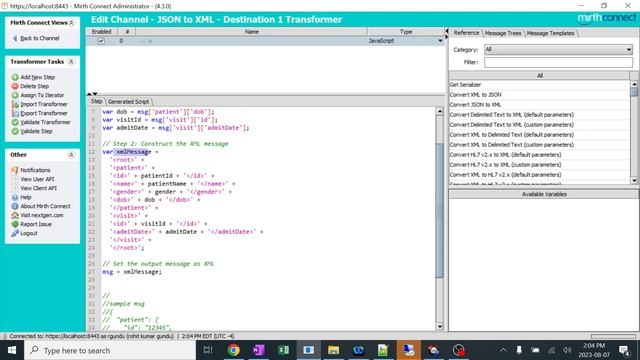Select the Message Trees tab
This screenshot has height=360, width=640.
(503, 33)
